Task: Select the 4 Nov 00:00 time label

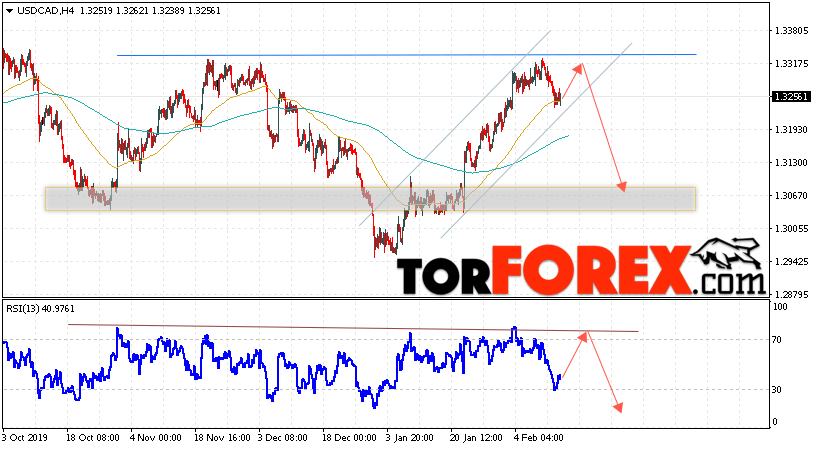Action: pyautogui.click(x=156, y=438)
